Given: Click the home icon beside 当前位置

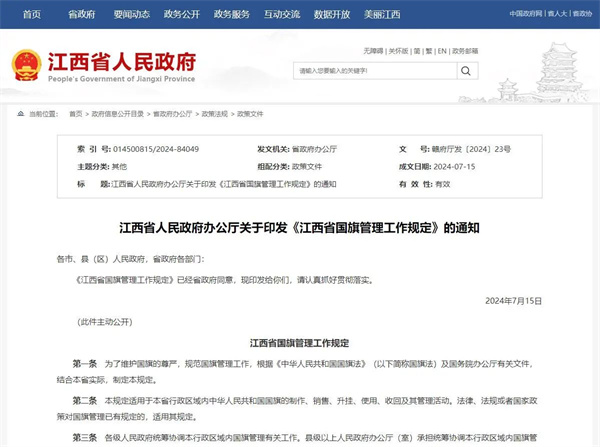Looking at the screenshot, I should coord(21,114).
